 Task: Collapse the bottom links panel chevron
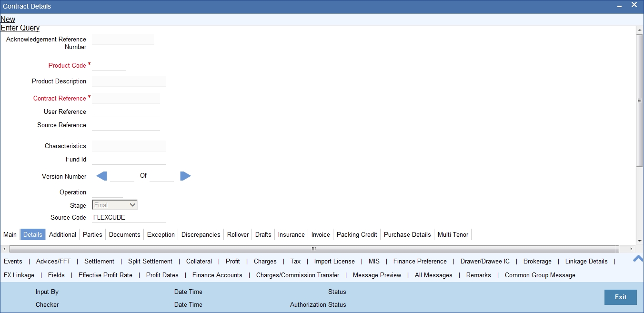click(638, 259)
